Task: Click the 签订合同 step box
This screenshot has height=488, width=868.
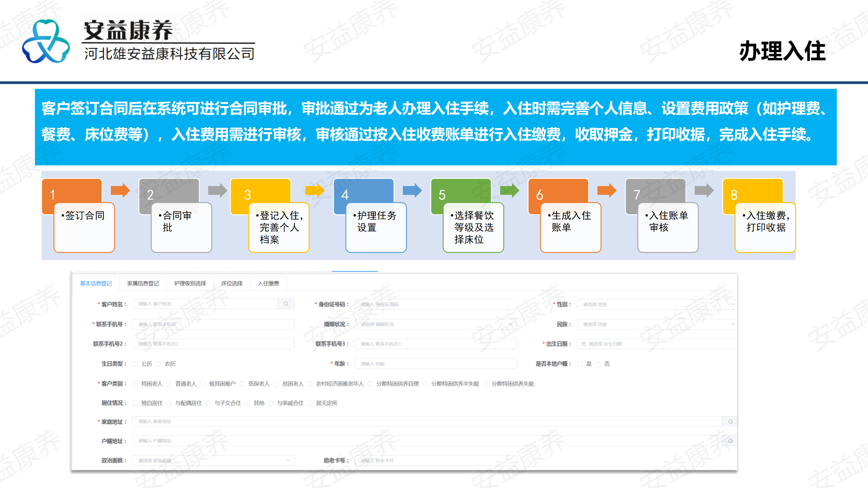Action: point(84,227)
